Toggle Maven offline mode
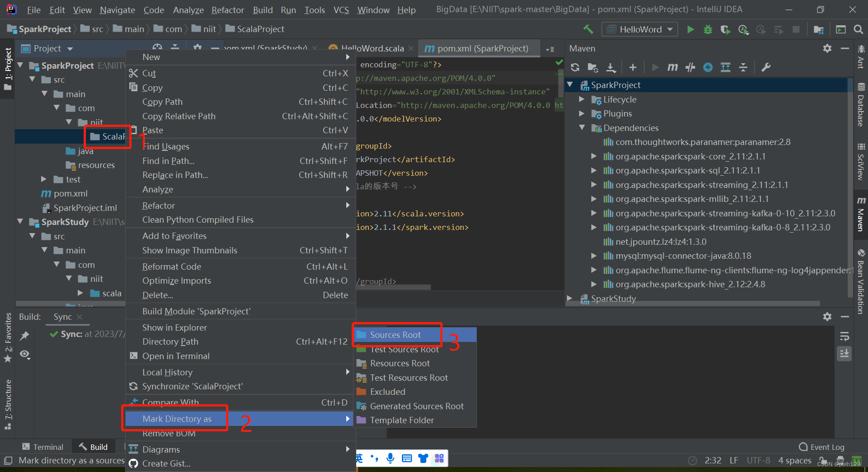Viewport: 868px width, 472px height. (x=690, y=67)
